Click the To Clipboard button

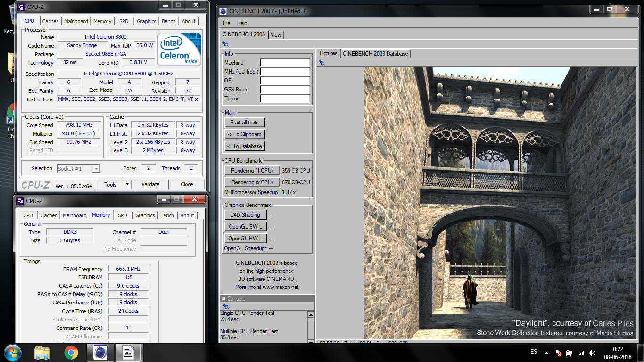(245, 134)
